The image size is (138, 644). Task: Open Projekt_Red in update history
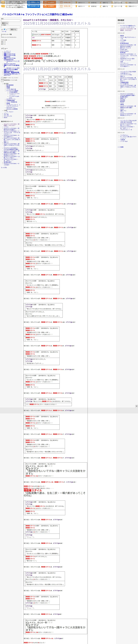124,49
